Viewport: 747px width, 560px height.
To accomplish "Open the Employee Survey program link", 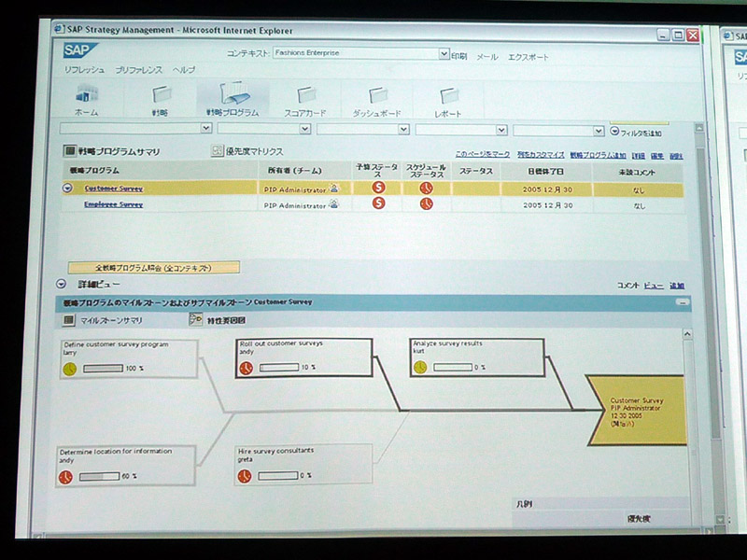I will pyautogui.click(x=113, y=204).
